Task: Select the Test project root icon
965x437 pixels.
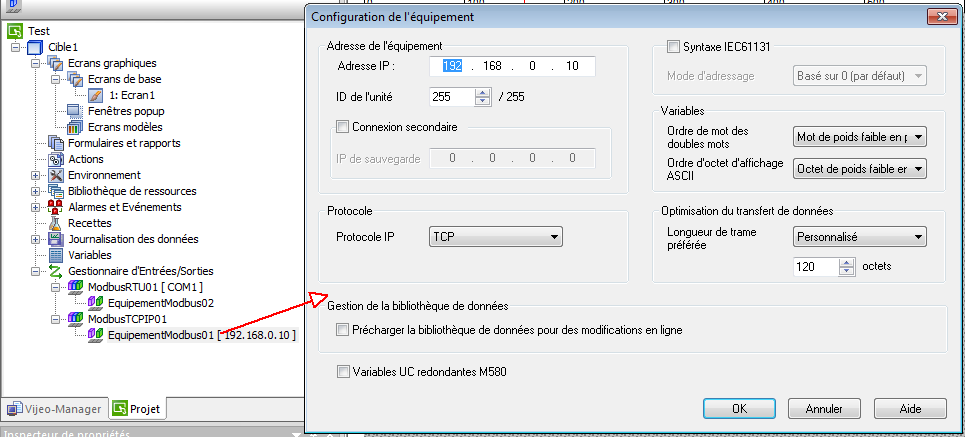Action: (x=15, y=31)
